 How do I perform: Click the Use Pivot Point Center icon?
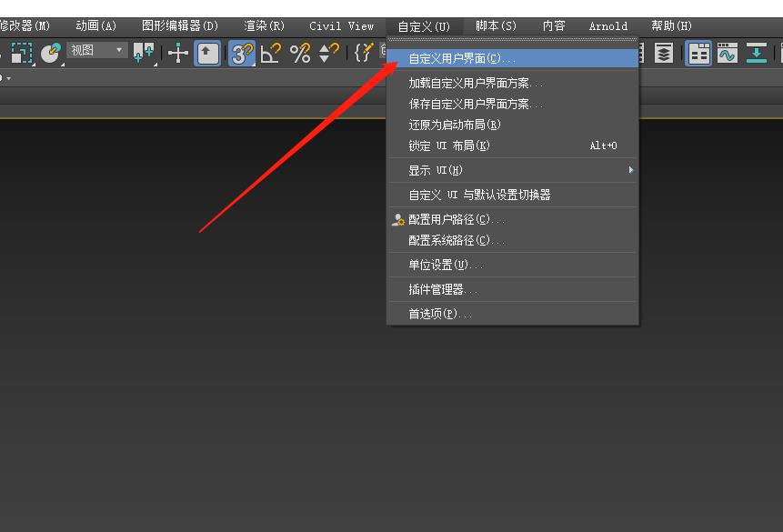pyautogui.click(x=144, y=53)
